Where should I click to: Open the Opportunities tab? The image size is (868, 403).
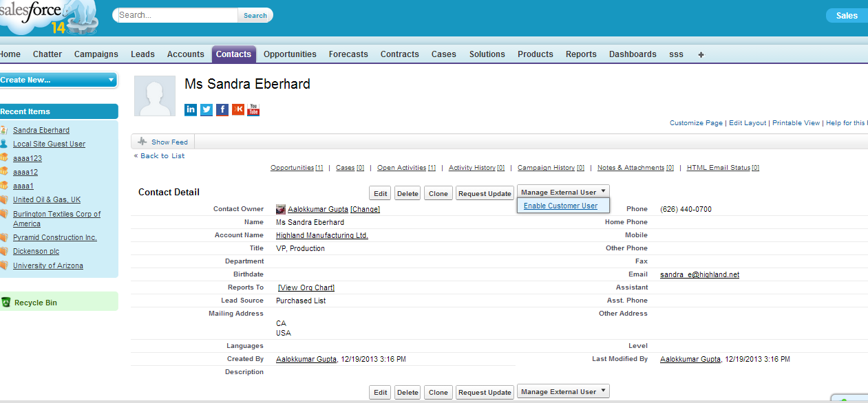coord(290,54)
